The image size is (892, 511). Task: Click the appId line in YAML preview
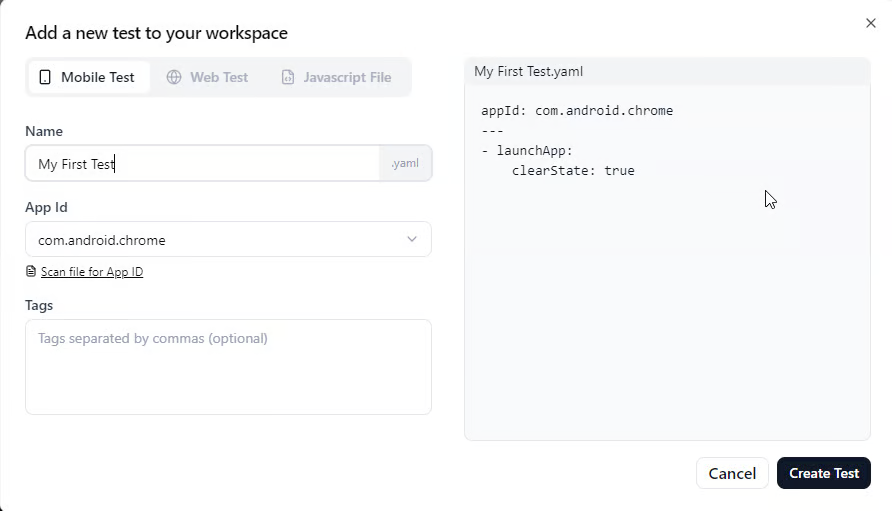[x=577, y=111]
